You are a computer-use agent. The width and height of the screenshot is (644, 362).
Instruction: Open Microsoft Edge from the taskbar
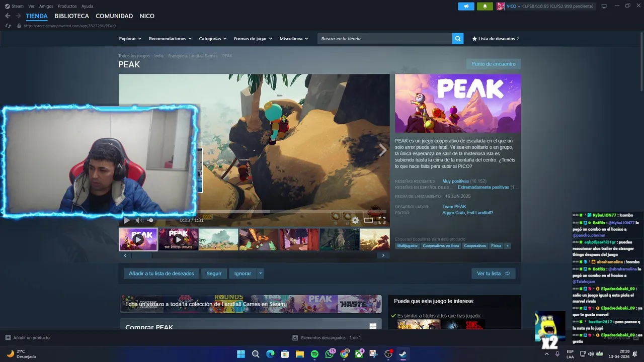click(270, 354)
